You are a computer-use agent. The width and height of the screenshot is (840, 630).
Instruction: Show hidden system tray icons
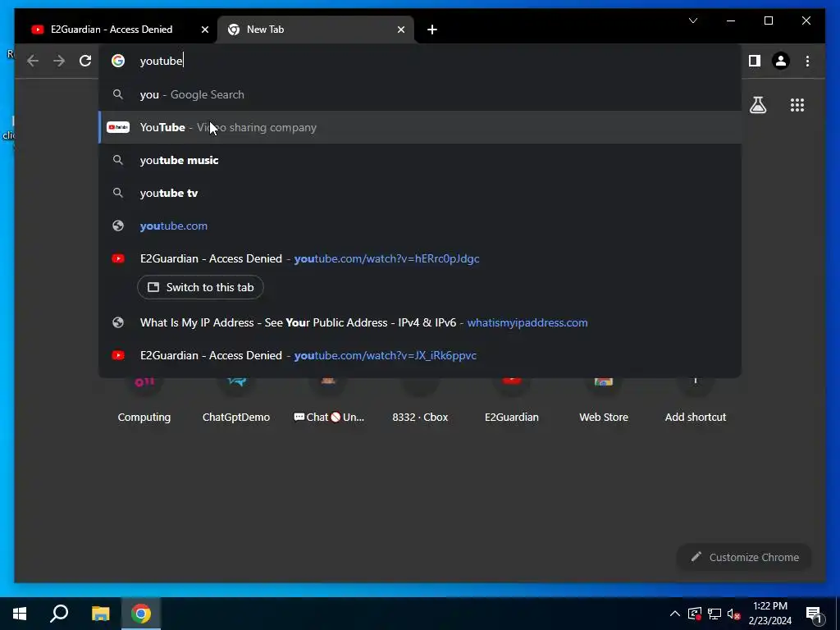(x=675, y=614)
